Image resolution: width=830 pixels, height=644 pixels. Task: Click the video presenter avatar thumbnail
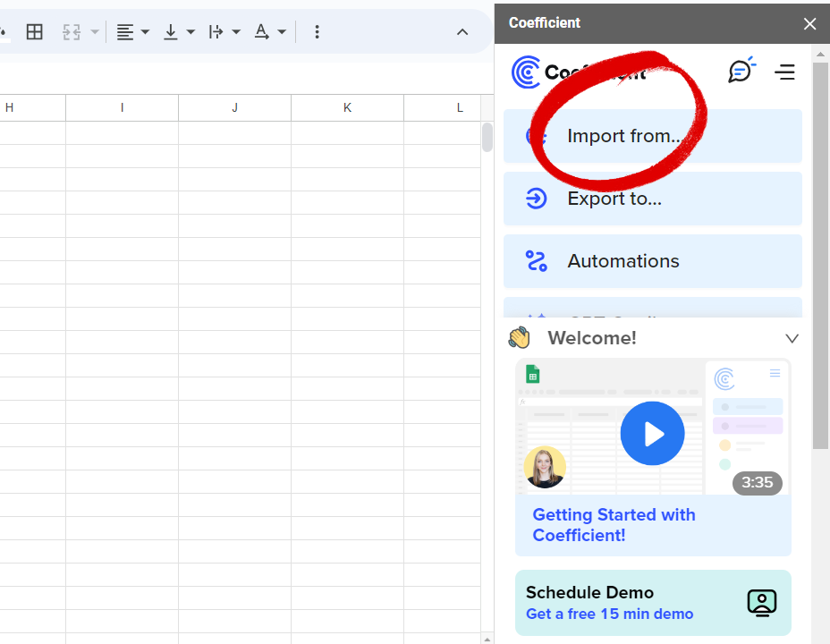coord(545,467)
